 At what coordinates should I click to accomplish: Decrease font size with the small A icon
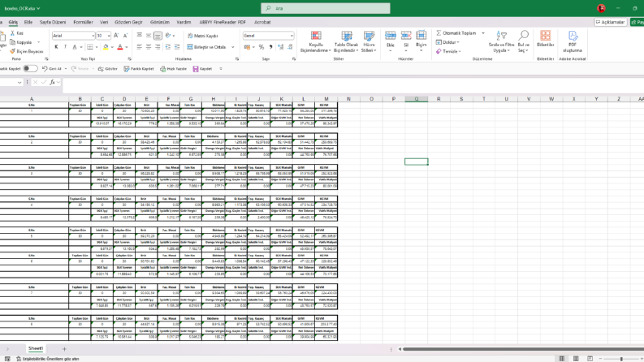125,36
